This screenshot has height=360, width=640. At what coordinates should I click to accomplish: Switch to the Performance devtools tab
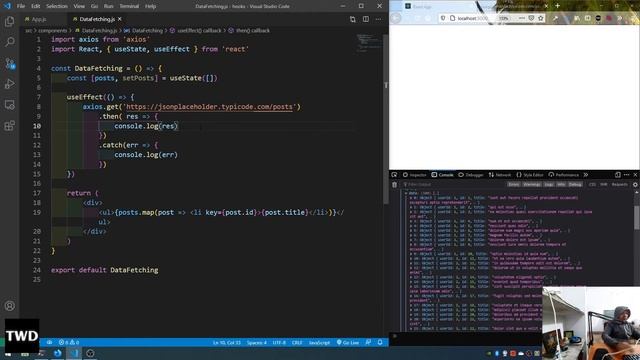[564, 175]
